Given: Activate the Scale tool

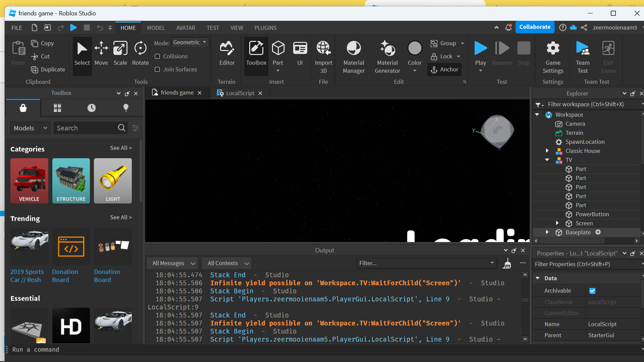Looking at the screenshot, I should point(120,54).
